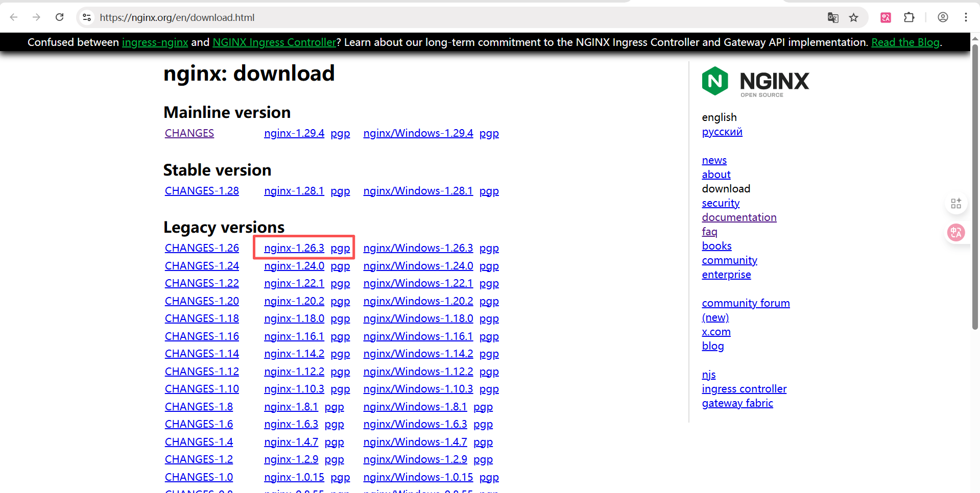Download nginx/Windows-1.28.1 stable build
Image resolution: width=980 pixels, height=493 pixels.
(418, 191)
